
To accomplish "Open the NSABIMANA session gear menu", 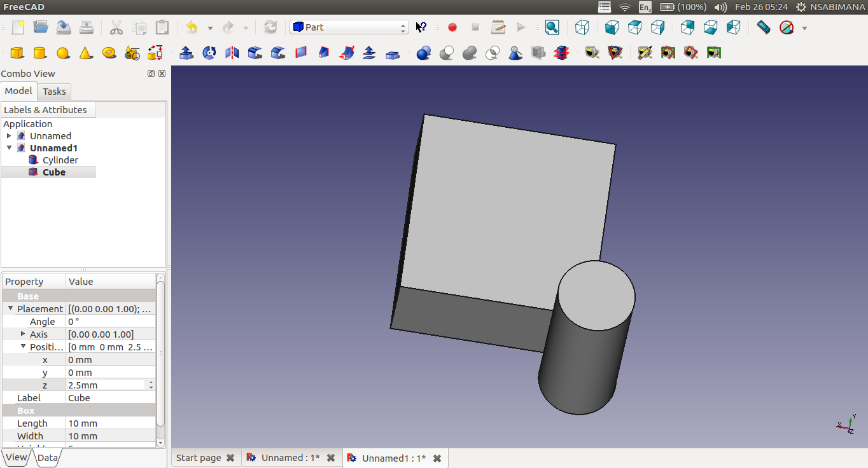I will 830,7.
